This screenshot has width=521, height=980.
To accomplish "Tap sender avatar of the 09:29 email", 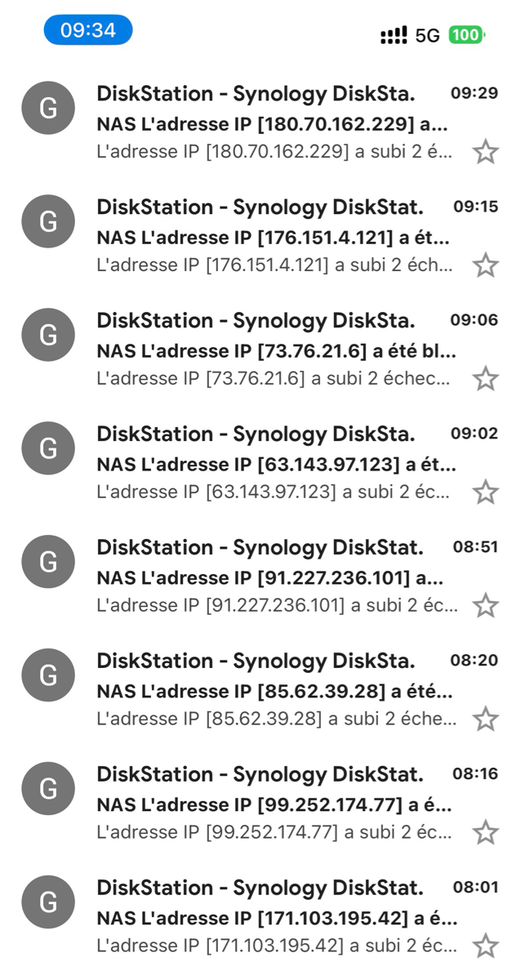I will (48, 108).
